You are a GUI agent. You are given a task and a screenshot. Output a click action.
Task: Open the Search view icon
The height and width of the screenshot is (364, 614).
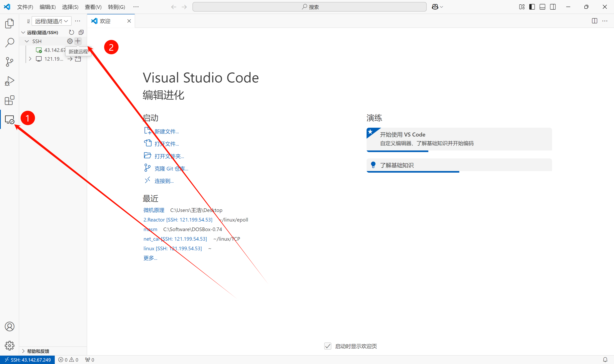pos(9,43)
